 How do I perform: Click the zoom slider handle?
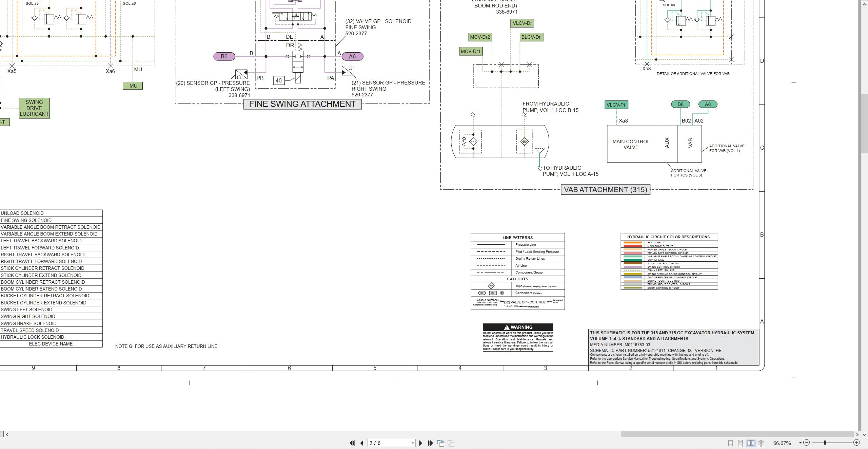click(825, 443)
